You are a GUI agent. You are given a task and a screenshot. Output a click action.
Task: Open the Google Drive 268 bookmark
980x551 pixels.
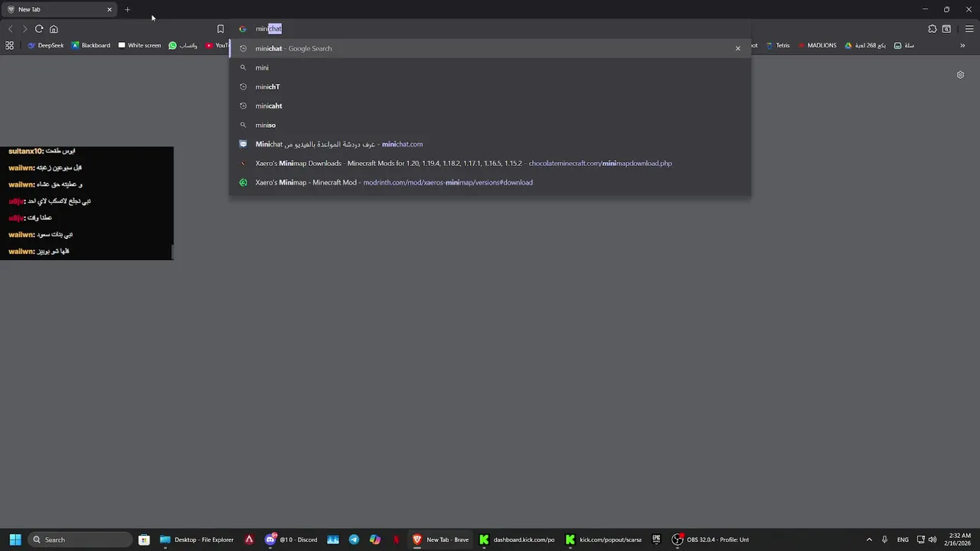point(865,45)
